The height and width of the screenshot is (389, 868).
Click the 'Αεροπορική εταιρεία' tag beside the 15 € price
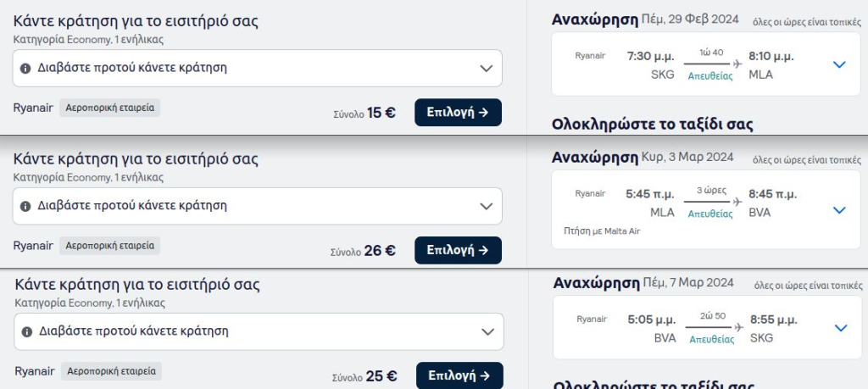tap(109, 108)
